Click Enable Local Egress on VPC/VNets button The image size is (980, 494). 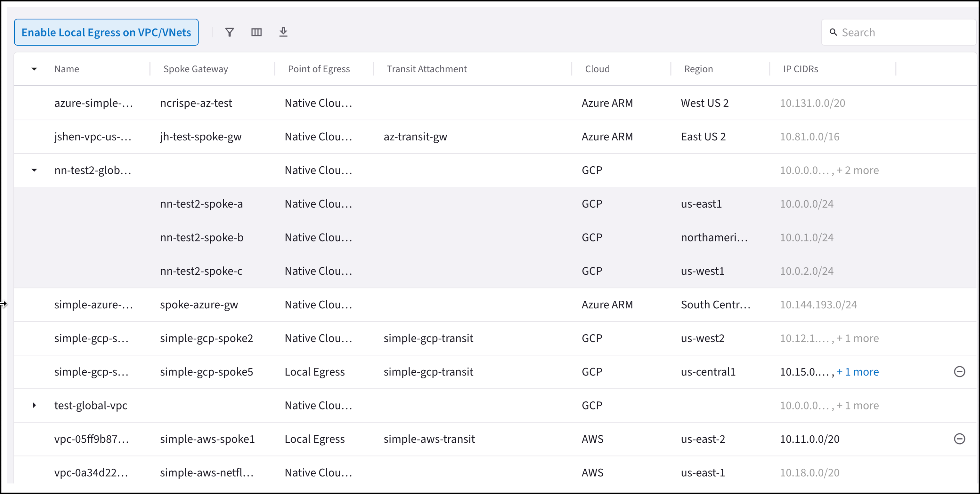pyautogui.click(x=106, y=32)
